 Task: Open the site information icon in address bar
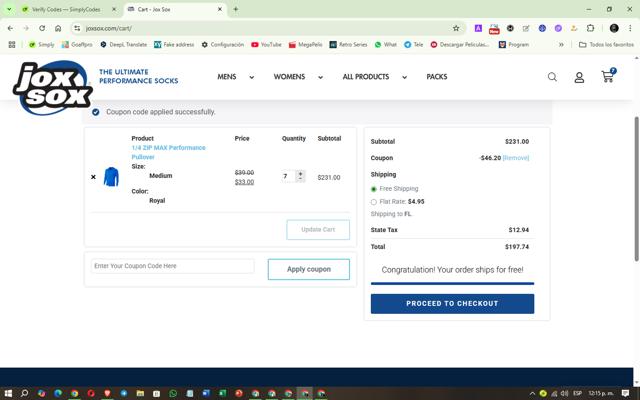tap(77, 28)
